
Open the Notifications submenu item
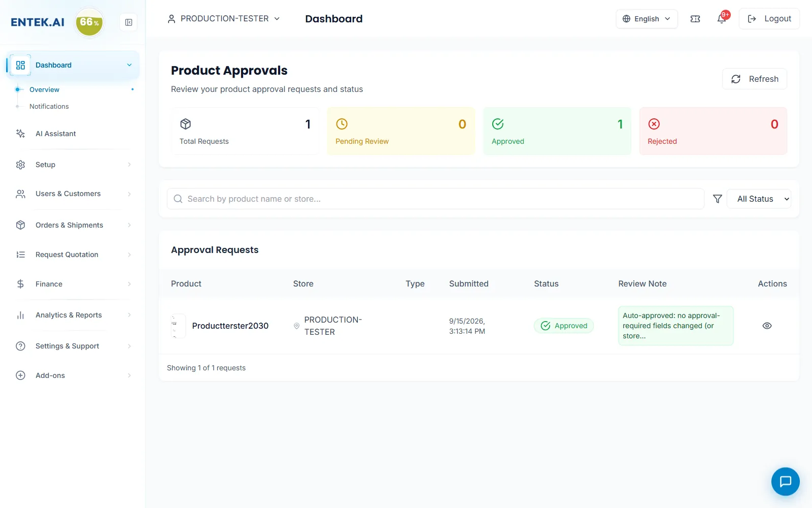click(49, 106)
